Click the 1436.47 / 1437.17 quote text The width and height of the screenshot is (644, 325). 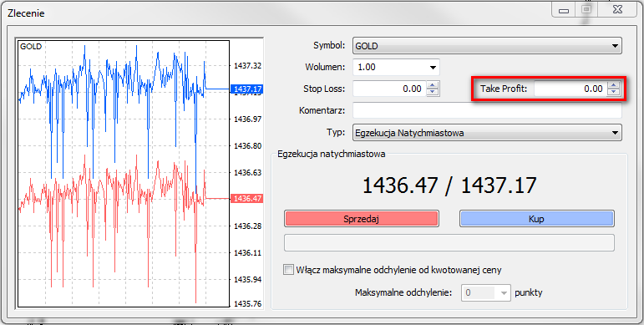pyautogui.click(x=449, y=185)
